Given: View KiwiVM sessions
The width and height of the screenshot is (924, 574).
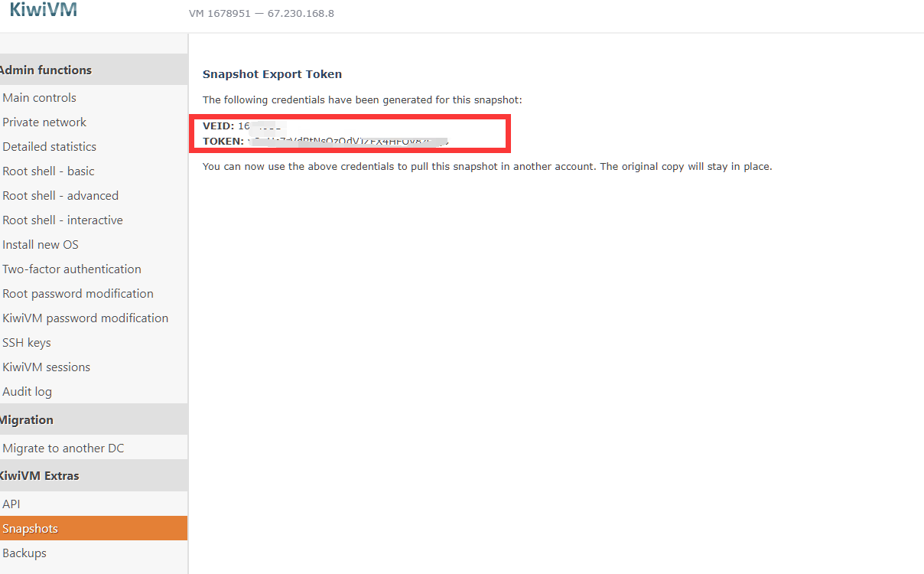Looking at the screenshot, I should [x=47, y=367].
